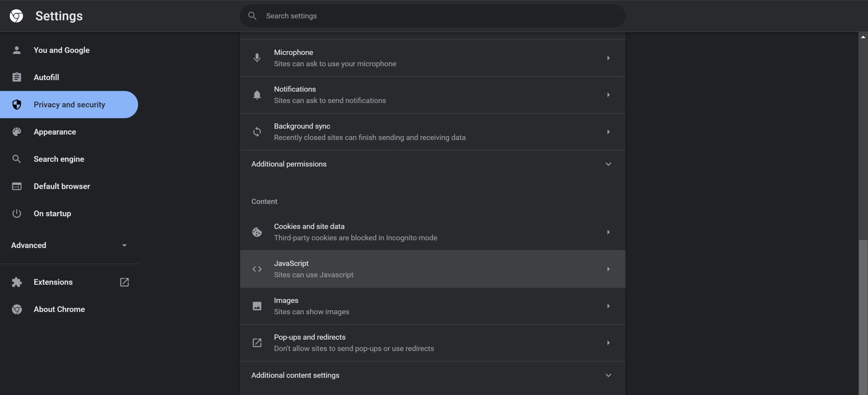Click the Cookies and site data icon

pos(257,232)
